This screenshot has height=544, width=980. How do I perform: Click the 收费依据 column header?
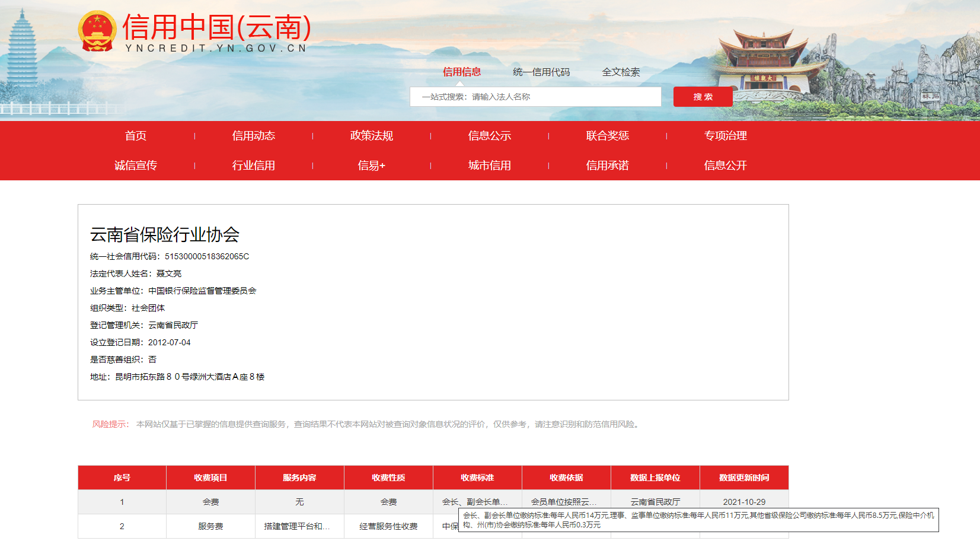566,478
